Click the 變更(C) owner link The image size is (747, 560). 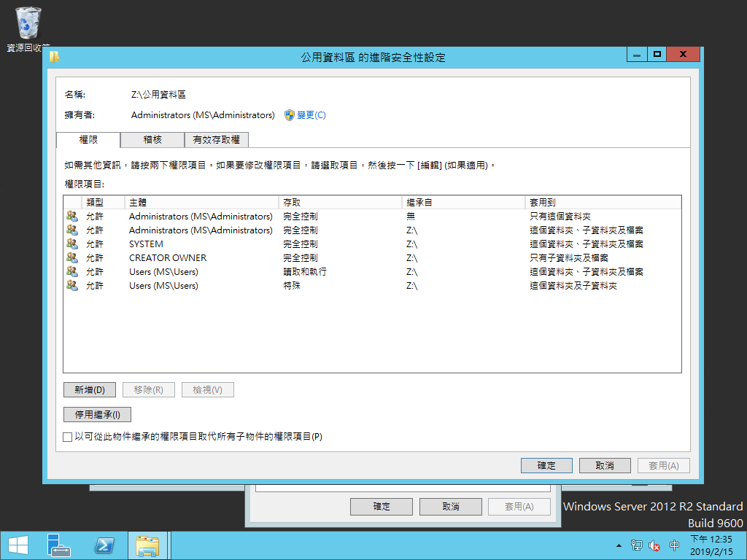(x=311, y=115)
